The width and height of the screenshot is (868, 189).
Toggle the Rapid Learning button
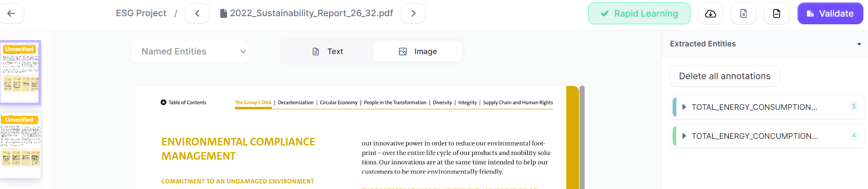point(639,14)
